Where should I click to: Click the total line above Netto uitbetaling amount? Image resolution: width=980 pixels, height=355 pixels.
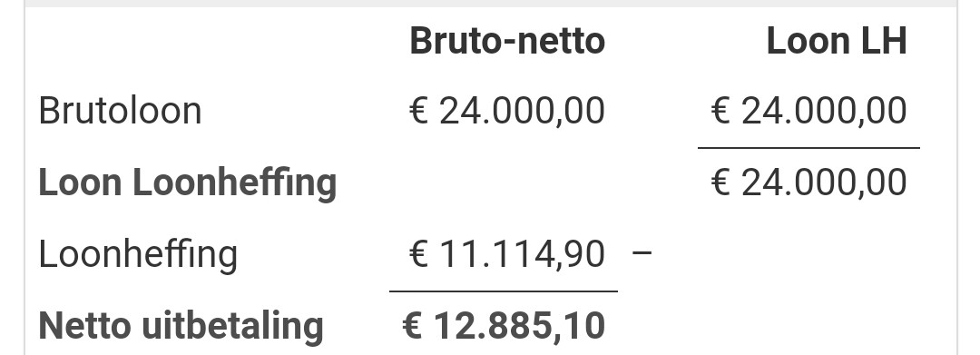(504, 291)
